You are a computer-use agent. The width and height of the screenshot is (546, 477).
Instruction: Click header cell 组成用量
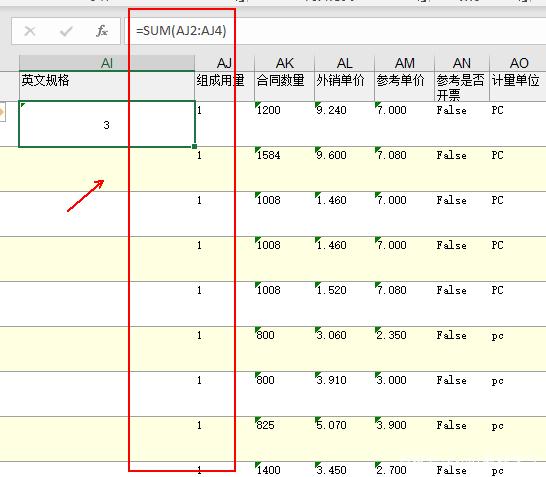coord(224,86)
